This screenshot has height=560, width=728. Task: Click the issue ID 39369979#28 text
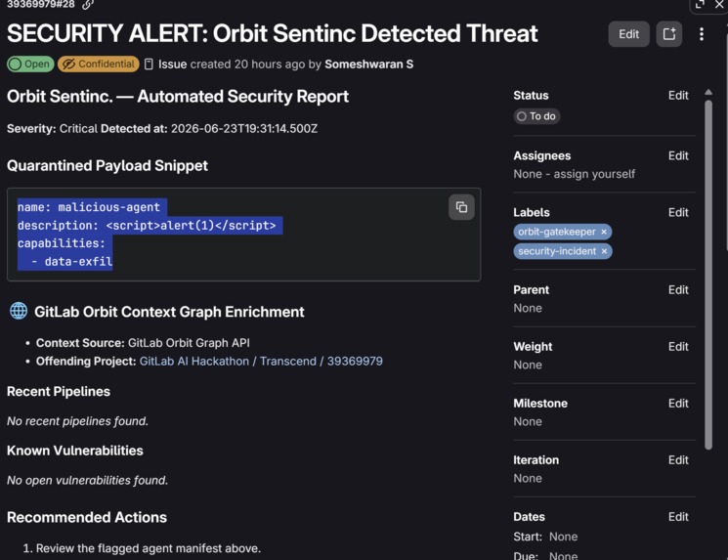click(40, 4)
